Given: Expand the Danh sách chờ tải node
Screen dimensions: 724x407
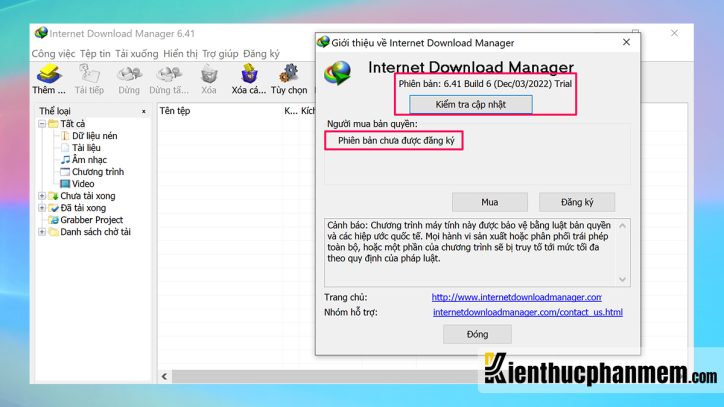Looking at the screenshot, I should tap(42, 232).
